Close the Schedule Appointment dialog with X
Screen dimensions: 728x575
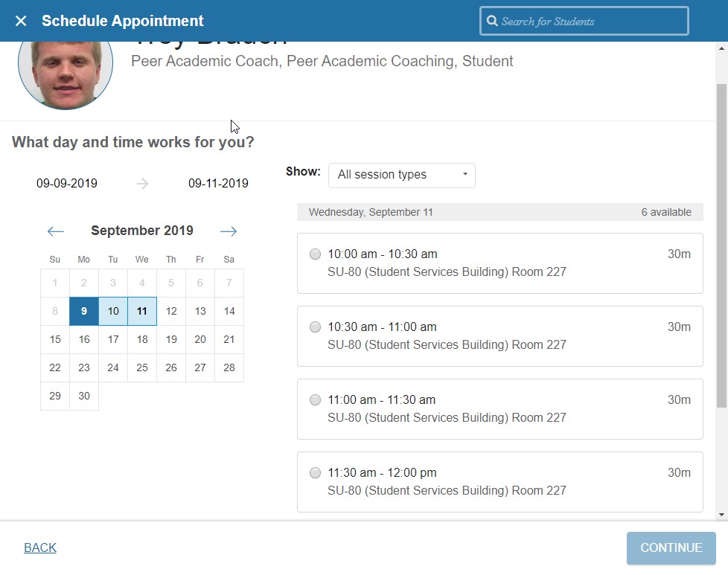click(x=21, y=21)
